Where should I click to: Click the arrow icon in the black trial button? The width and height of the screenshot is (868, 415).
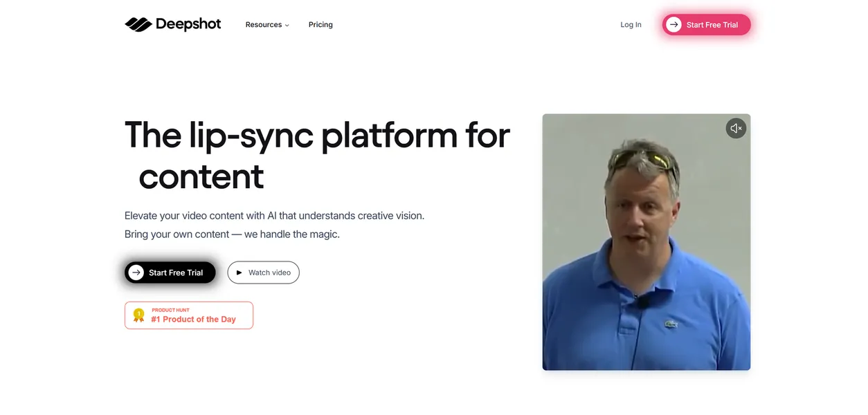tap(136, 272)
